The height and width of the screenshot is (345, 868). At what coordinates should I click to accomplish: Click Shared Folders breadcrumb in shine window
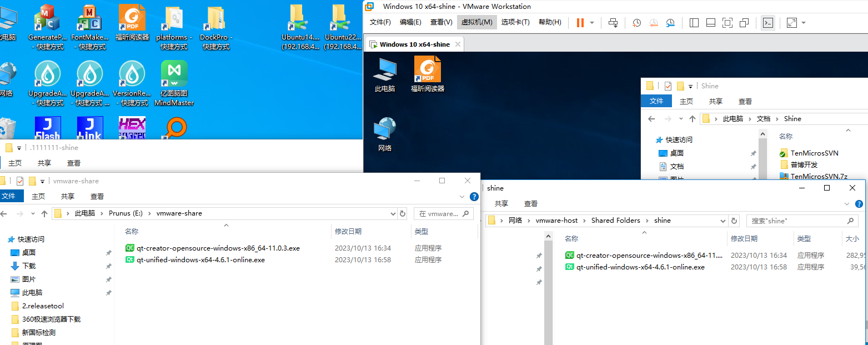616,221
